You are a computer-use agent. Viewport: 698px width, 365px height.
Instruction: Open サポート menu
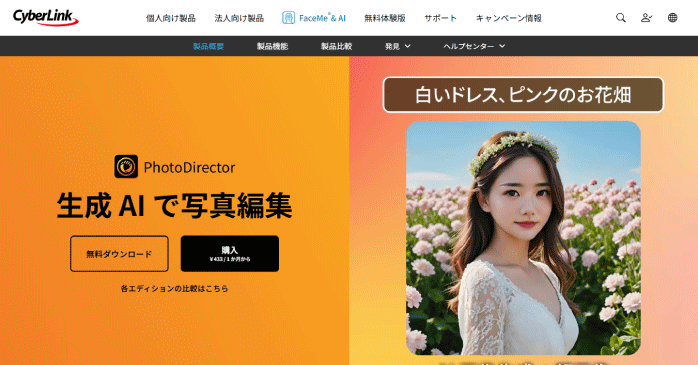pyautogui.click(x=440, y=18)
